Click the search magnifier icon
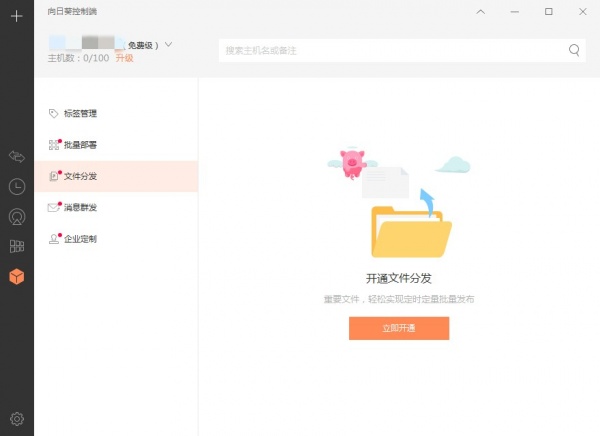Image resolution: width=600 pixels, height=436 pixels. coord(574,50)
